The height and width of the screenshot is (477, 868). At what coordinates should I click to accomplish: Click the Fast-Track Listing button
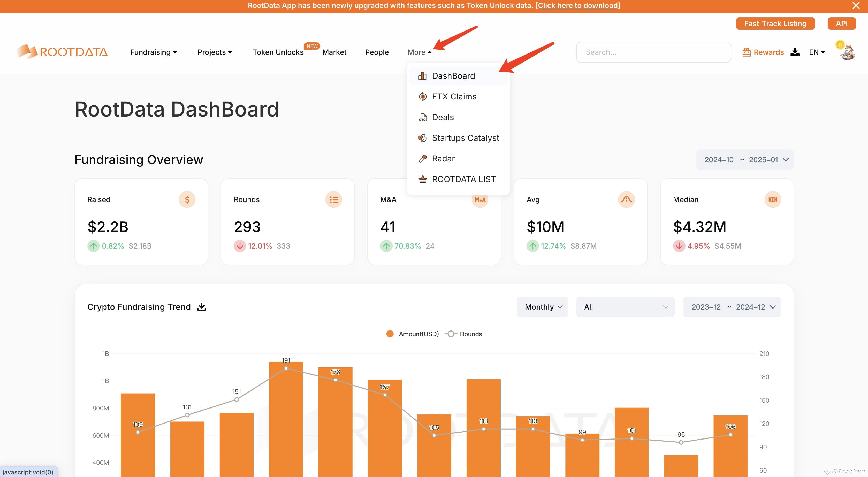[775, 23]
